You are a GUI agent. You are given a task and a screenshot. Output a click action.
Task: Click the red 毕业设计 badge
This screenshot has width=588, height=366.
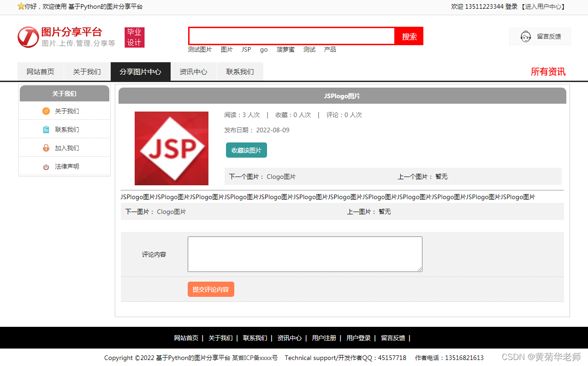(134, 37)
